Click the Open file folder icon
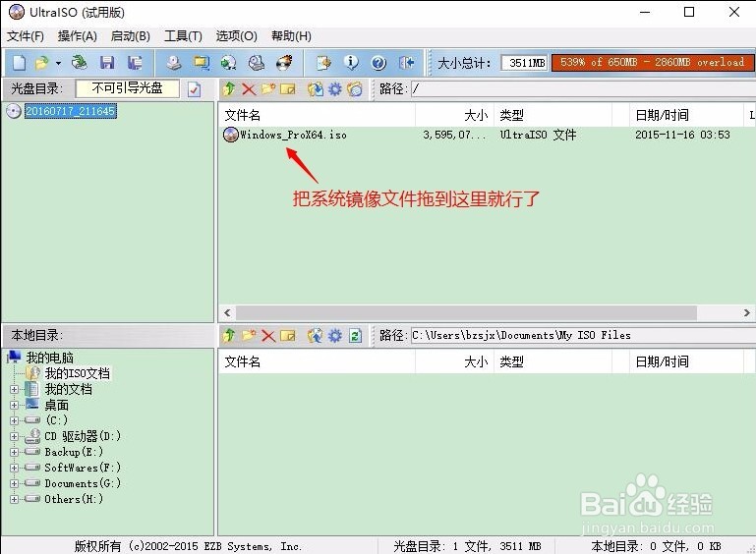756x554 pixels. pos(42,63)
